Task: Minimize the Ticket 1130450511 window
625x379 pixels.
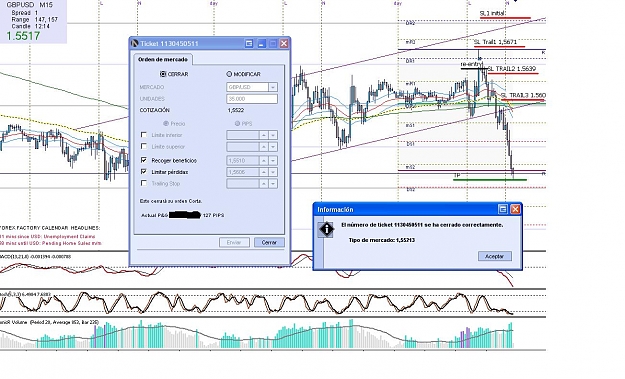Action: coord(261,43)
